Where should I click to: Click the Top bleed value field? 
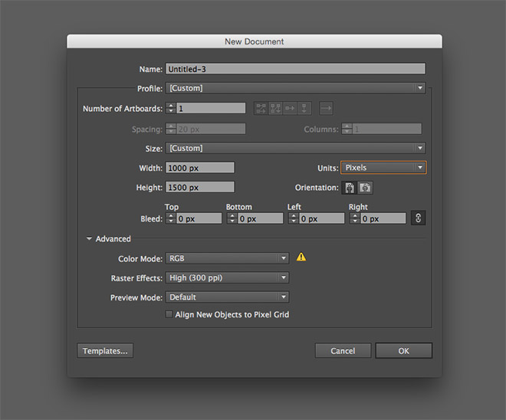pyautogui.click(x=199, y=218)
